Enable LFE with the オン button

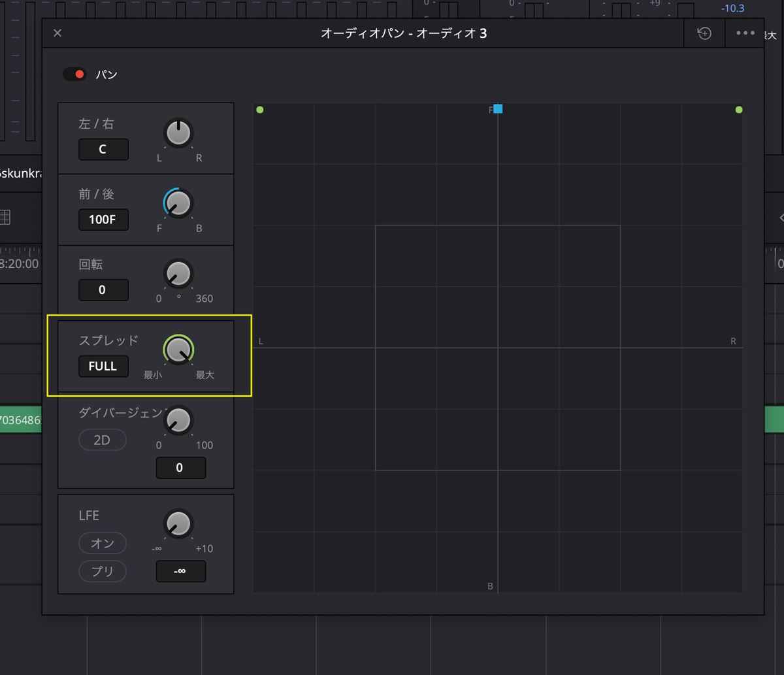(103, 543)
